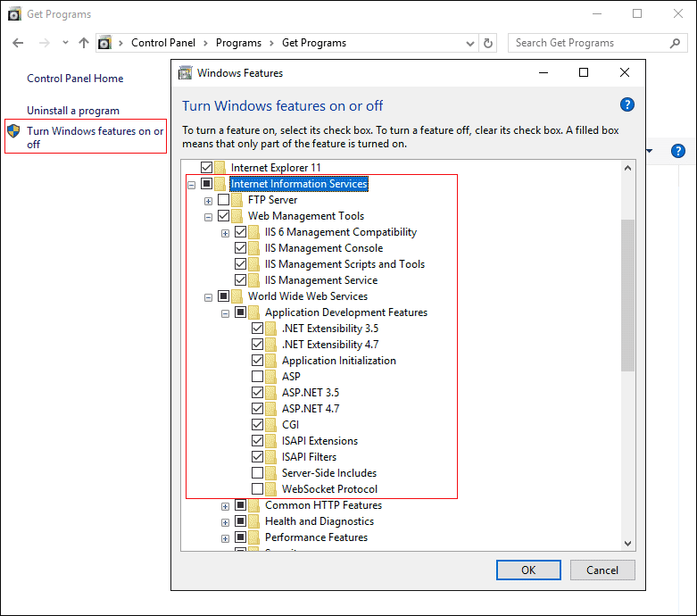The image size is (697, 616).
Task: Toggle the Internet Information Services checkbox
Action: click(206, 183)
